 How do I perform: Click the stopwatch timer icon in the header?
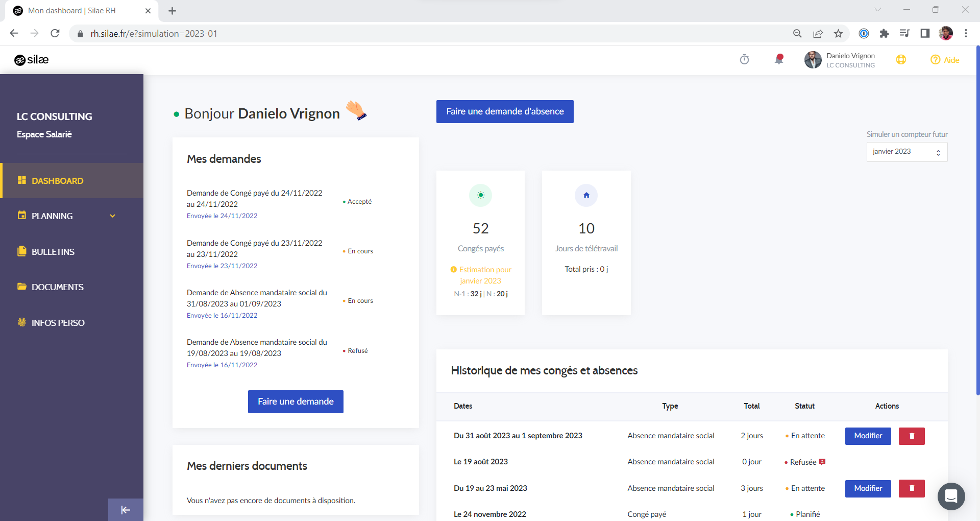pos(744,59)
